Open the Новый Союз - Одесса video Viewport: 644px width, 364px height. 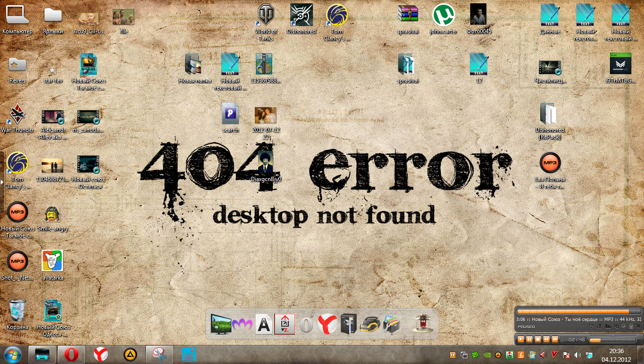click(53, 318)
